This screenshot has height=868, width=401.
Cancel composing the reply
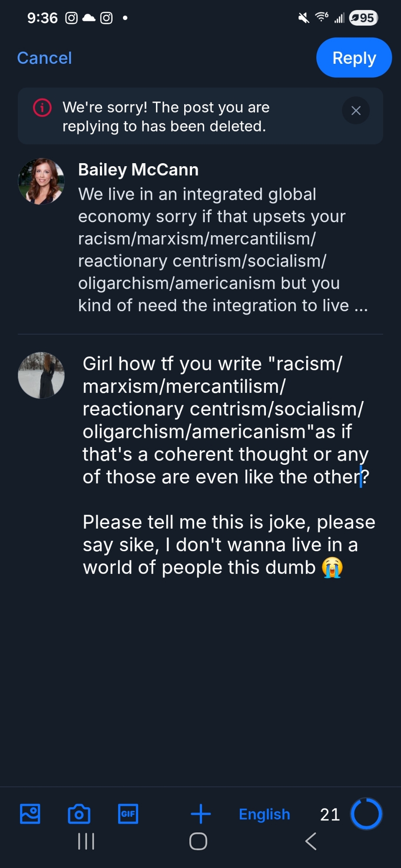coord(44,58)
